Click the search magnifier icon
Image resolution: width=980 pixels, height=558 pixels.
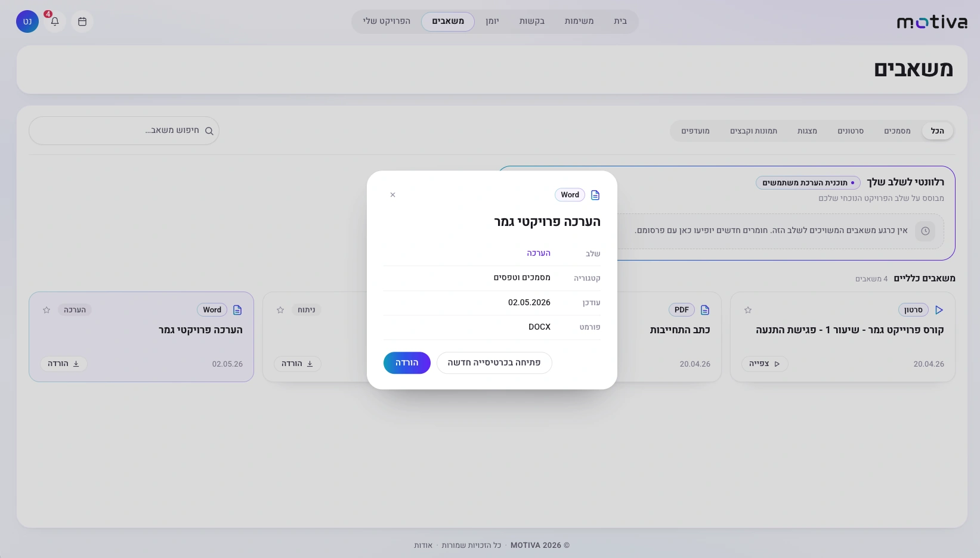209,131
